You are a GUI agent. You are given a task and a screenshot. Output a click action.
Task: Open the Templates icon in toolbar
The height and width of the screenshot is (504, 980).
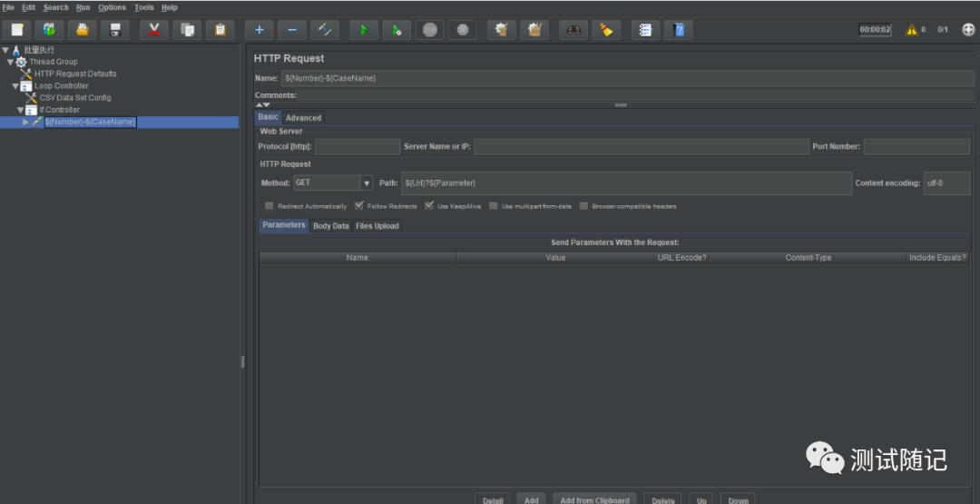coord(49,29)
